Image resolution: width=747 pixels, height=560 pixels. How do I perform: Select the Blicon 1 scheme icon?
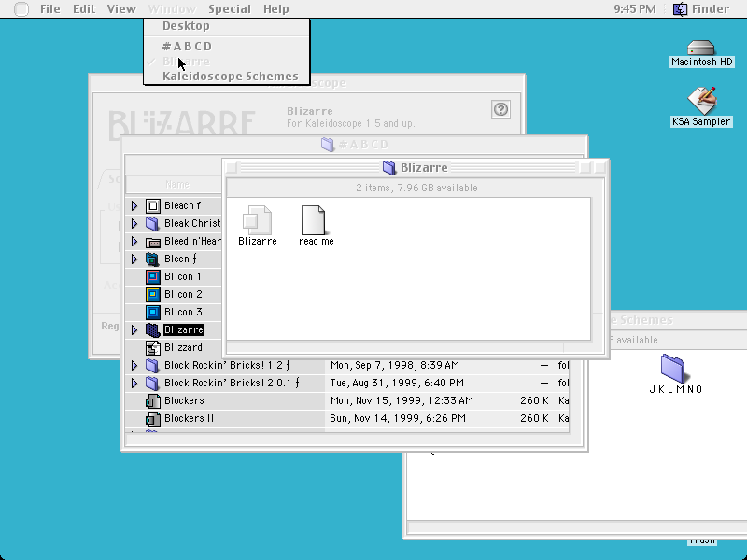pos(152,276)
